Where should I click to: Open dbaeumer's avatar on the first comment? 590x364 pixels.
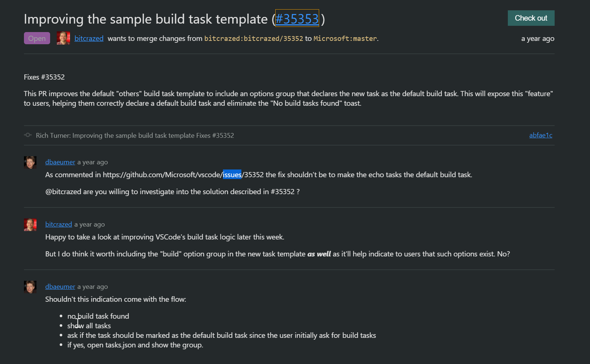click(30, 162)
